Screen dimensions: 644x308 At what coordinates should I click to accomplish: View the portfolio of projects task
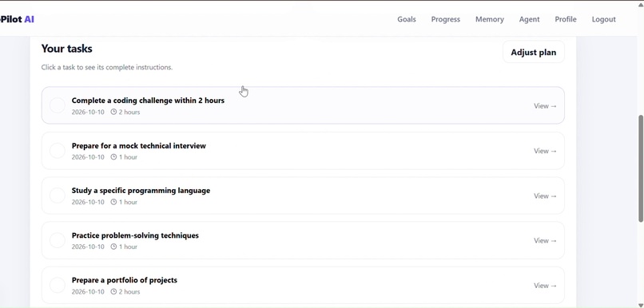(x=545, y=286)
